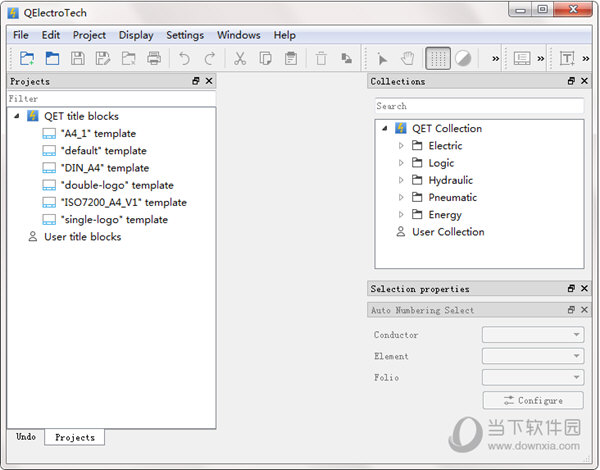
Task: Click the Configure button
Action: pyautogui.click(x=533, y=400)
